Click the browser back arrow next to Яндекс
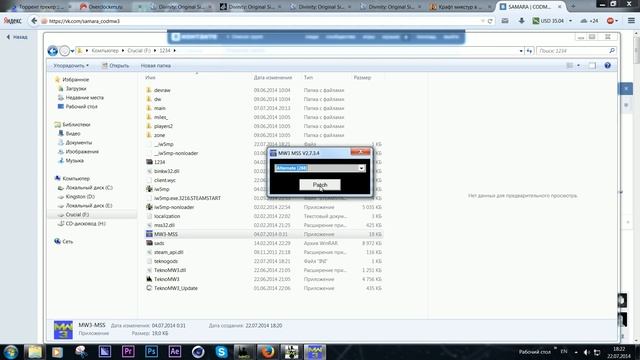Image resolution: width=640 pixels, height=360 pixels. (34, 21)
